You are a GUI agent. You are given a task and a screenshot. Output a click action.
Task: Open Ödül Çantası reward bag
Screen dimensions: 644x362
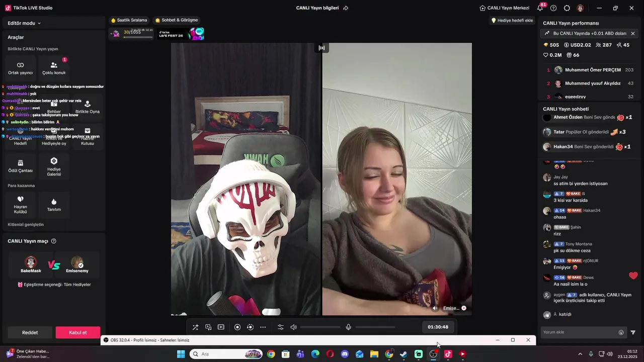pos(20,166)
